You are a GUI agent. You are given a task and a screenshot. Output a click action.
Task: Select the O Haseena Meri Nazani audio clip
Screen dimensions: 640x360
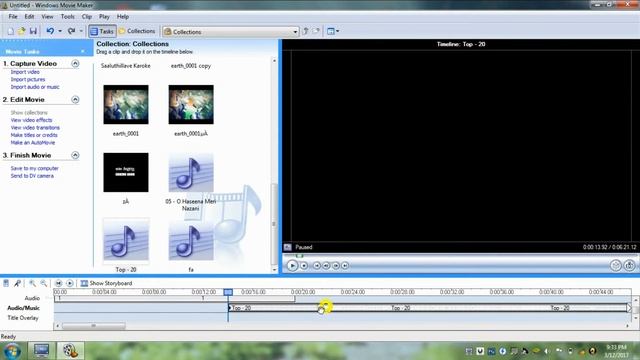191,172
